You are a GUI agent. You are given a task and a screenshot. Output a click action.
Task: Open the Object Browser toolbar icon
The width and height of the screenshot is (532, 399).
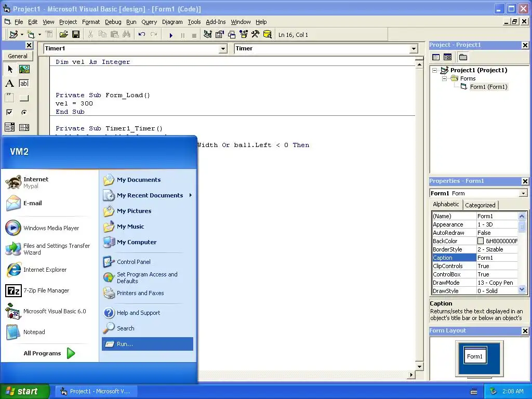244,35
